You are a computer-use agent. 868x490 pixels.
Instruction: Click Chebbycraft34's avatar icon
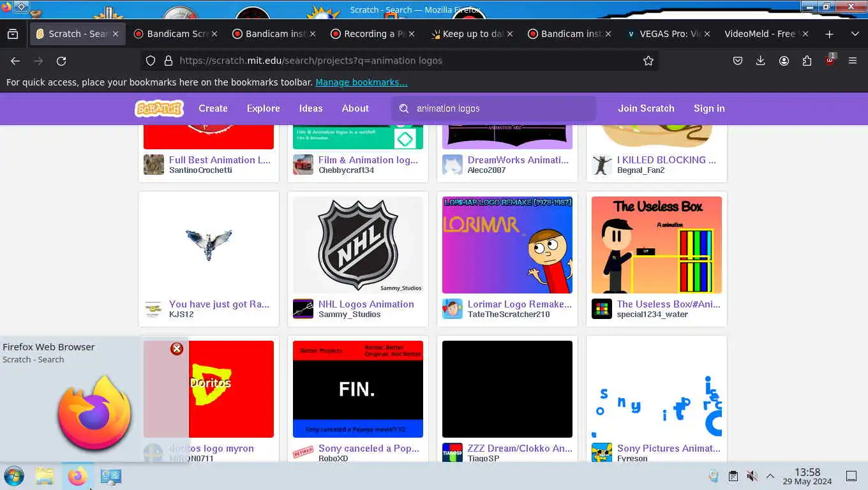click(303, 165)
